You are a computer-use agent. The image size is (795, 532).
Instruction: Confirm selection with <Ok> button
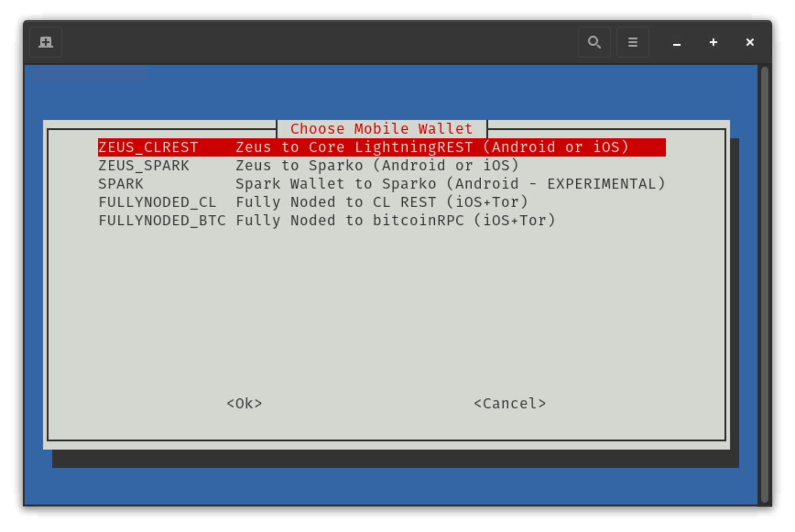pos(244,404)
